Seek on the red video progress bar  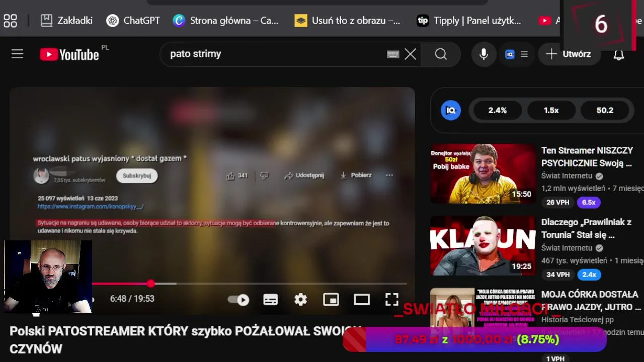(x=250, y=284)
